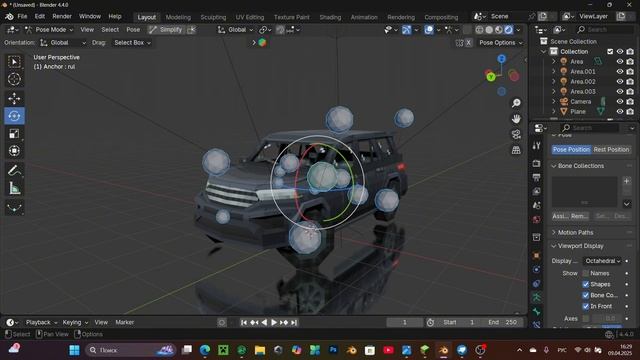
Task: Select the Select Box tool icon
Action: (x=14, y=62)
